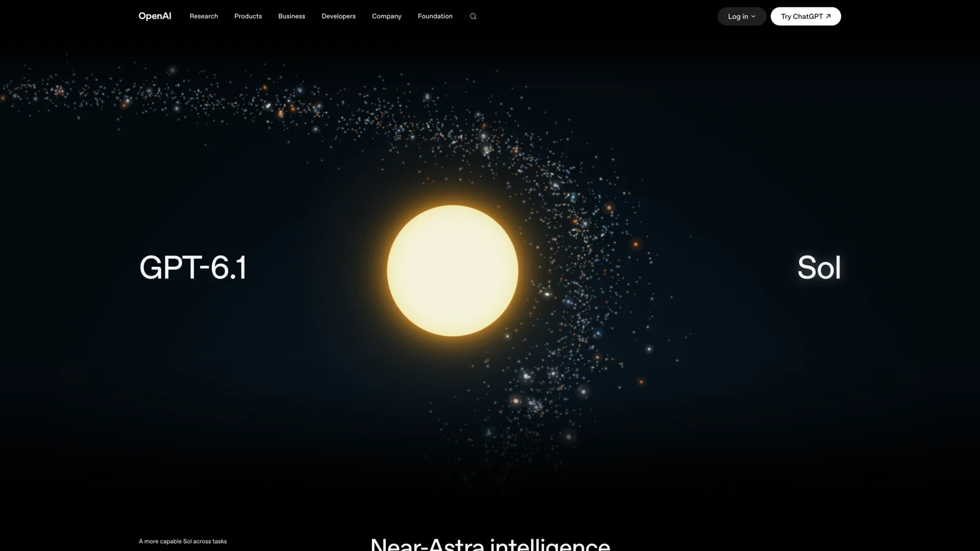Click the Try ChatGPT button
The width and height of the screenshot is (980, 551).
805,17
